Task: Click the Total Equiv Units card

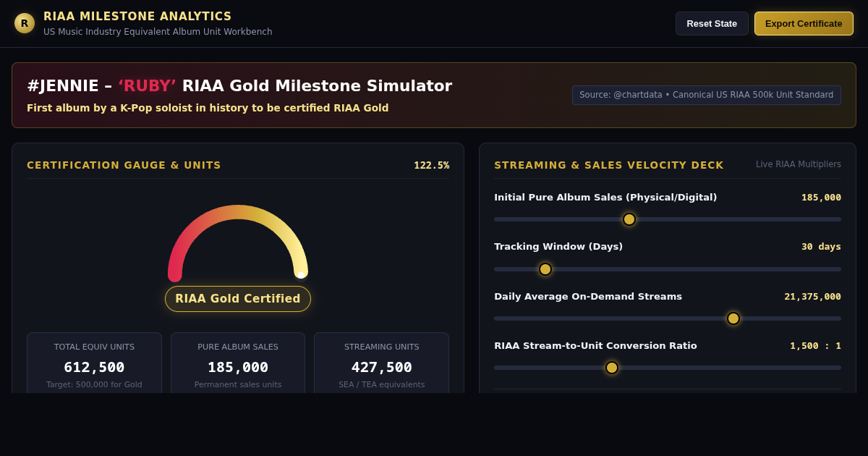Action: pyautogui.click(x=94, y=363)
